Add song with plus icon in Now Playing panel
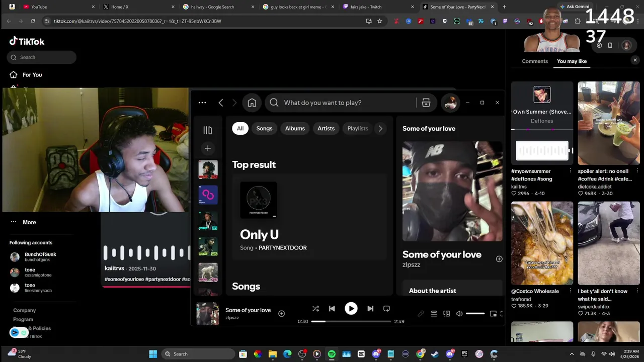Viewport: 644px width, 362px height. tap(499, 259)
